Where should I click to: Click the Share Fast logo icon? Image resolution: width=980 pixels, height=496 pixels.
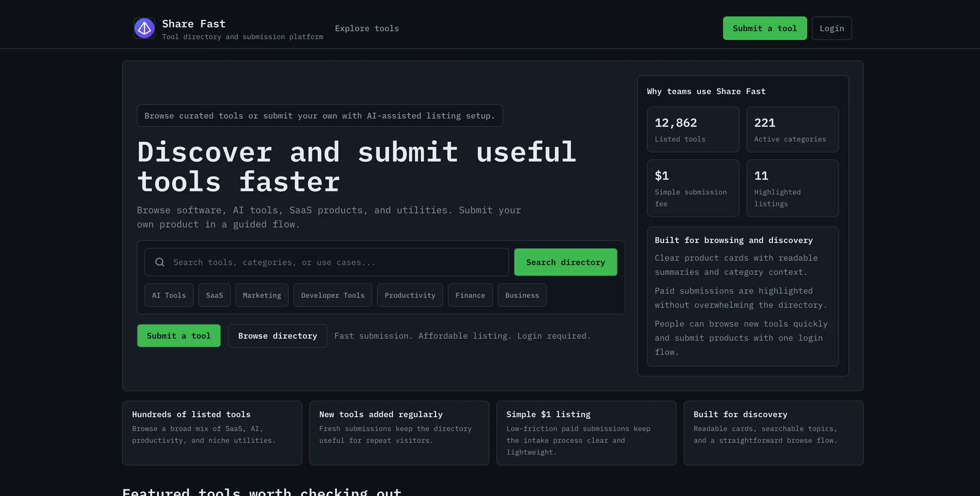[x=144, y=29]
